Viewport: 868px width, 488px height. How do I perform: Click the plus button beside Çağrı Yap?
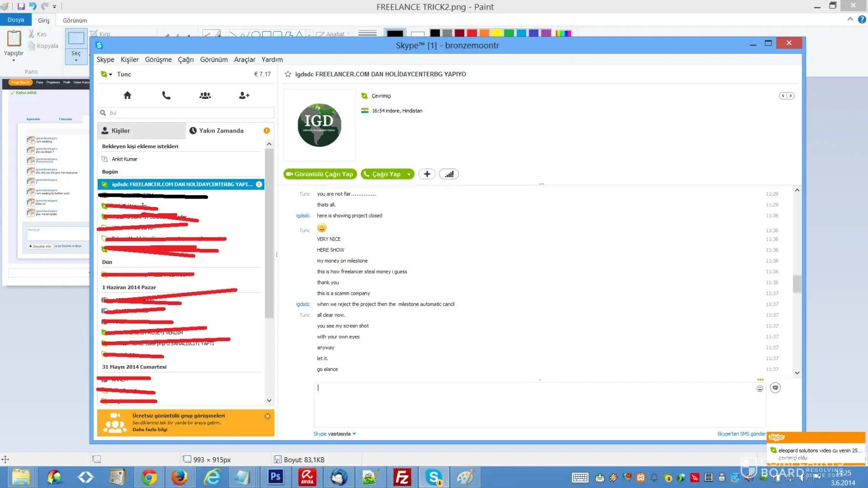coord(427,174)
